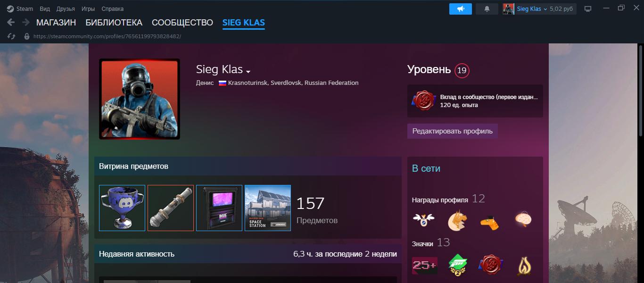
Task: Switch to the БИБЛИОТЕКА tab
Action: pos(114,22)
